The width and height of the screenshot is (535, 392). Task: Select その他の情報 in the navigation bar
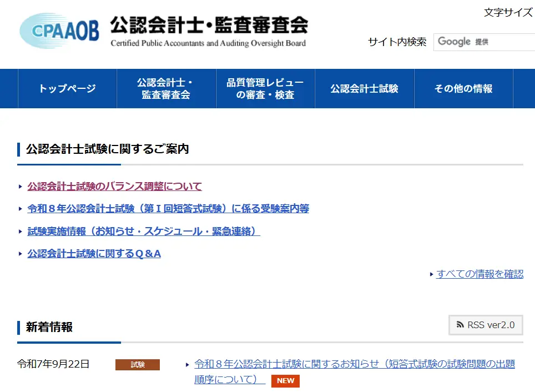(x=463, y=89)
